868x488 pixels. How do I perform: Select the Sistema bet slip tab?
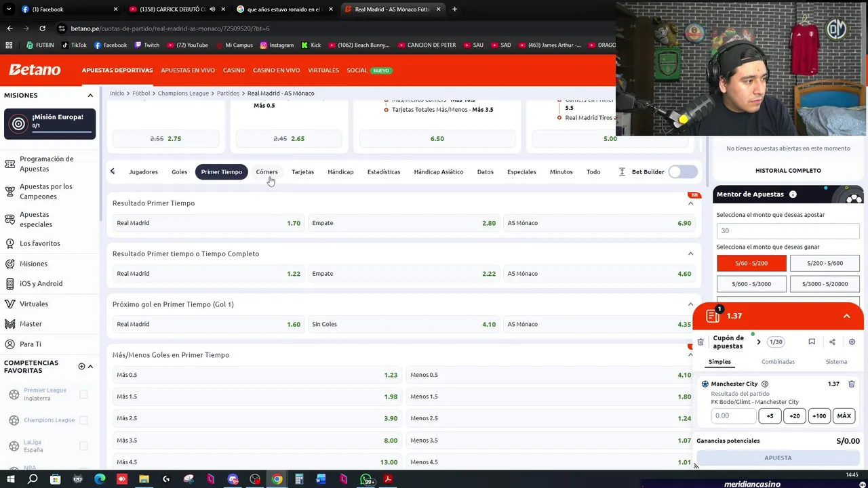point(836,362)
